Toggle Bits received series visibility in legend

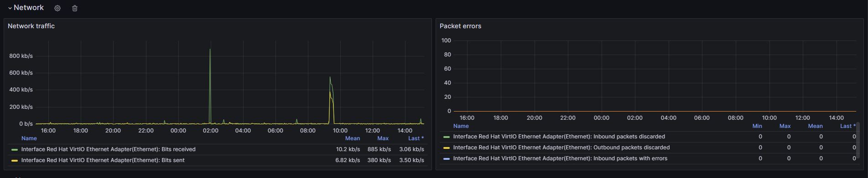pos(108,149)
